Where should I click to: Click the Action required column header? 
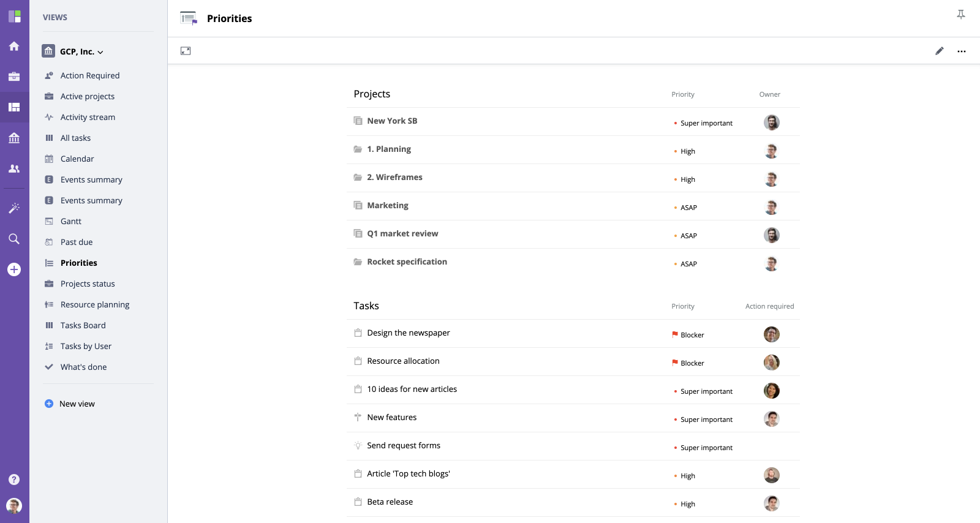(x=769, y=306)
